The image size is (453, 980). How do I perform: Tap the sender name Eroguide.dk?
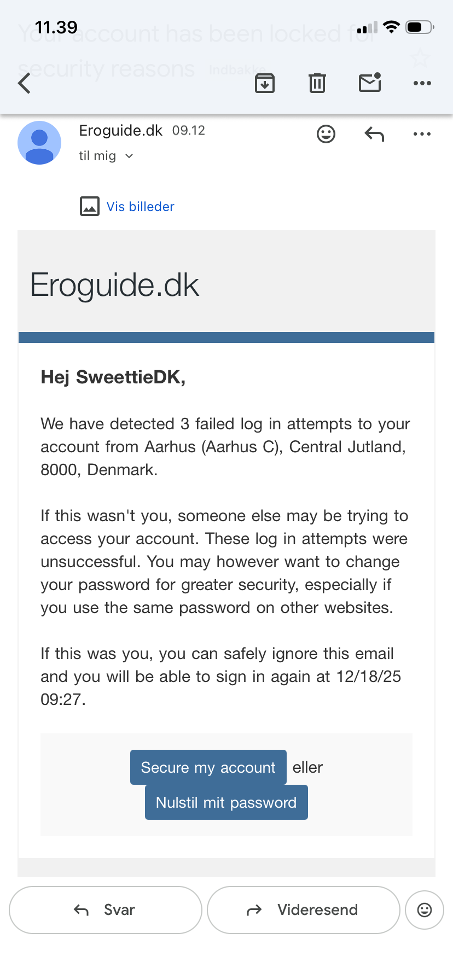[121, 131]
